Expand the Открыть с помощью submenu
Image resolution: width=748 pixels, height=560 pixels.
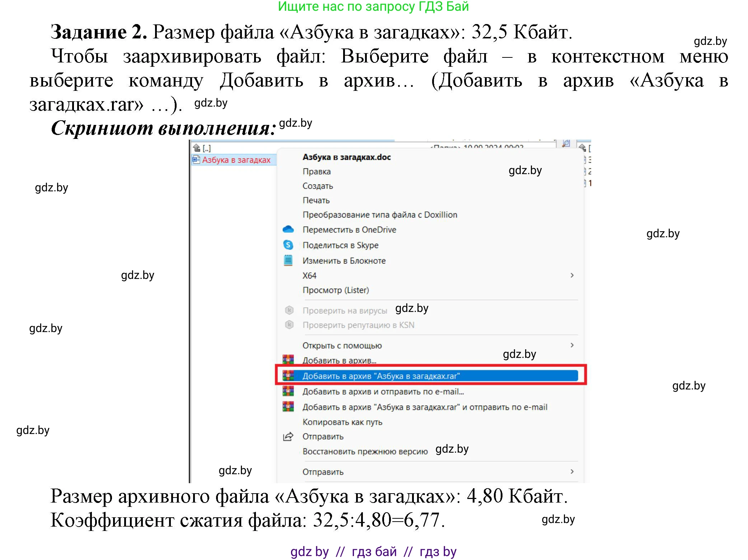coord(572,345)
